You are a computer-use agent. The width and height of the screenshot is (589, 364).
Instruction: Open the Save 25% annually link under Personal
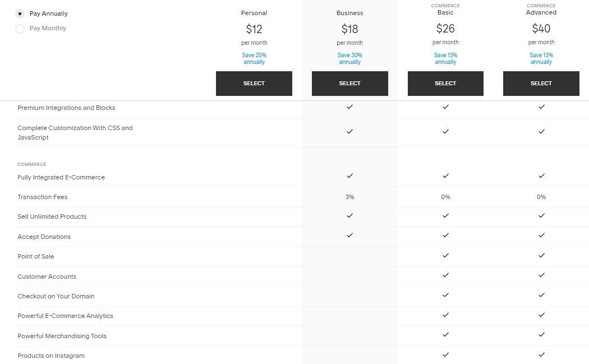[254, 58]
